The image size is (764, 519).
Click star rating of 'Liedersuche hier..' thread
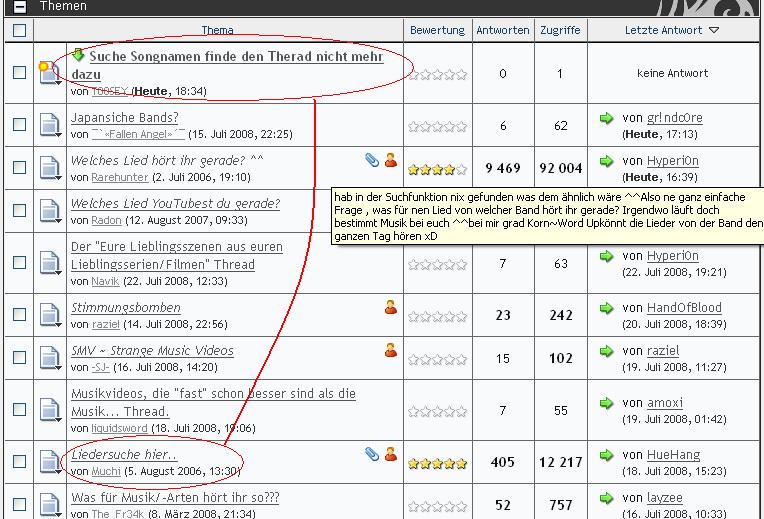pyautogui.click(x=437, y=463)
